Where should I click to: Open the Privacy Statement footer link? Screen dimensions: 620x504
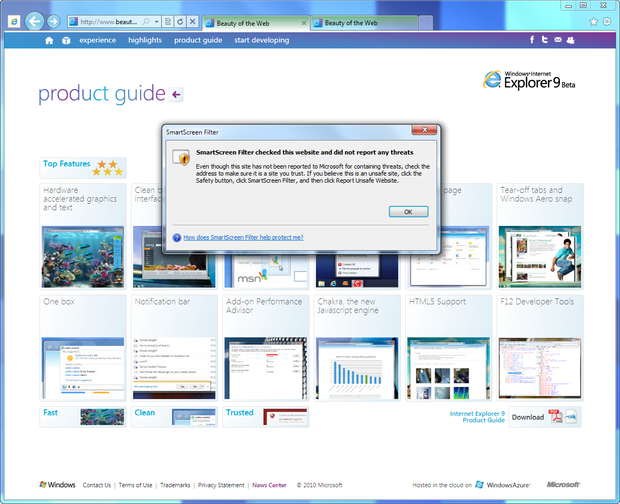pos(221,485)
